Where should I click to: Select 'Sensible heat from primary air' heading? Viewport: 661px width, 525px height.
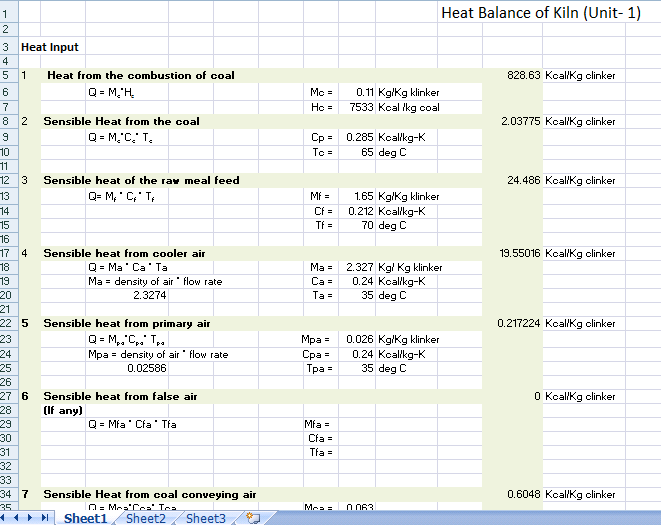point(126,323)
